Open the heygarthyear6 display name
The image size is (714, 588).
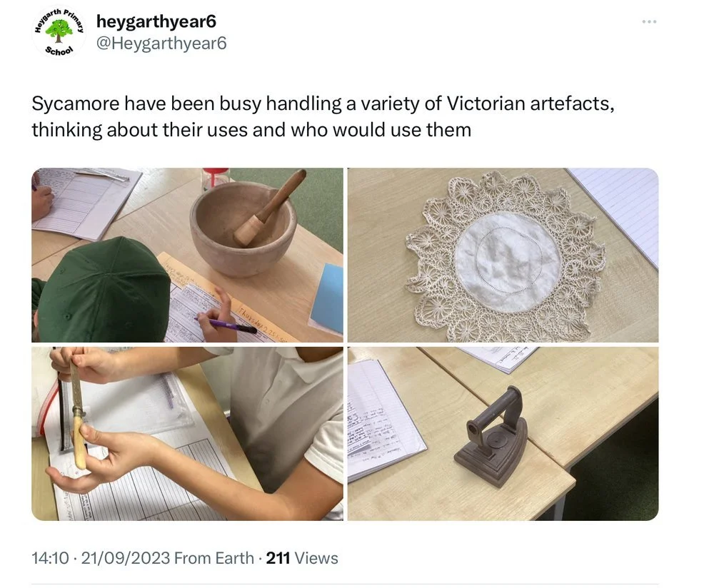coord(156,21)
